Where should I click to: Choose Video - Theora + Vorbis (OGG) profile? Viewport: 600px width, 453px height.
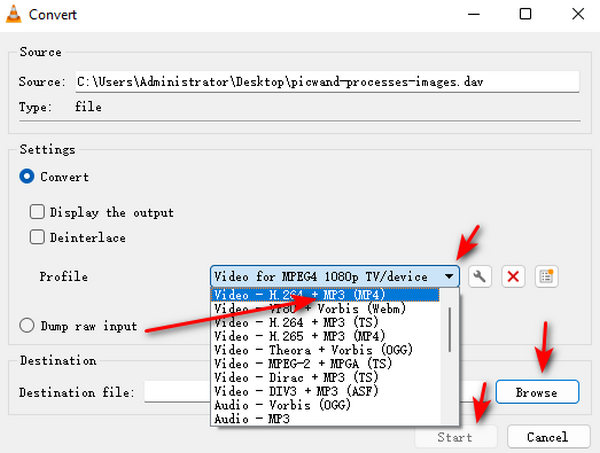325,350
